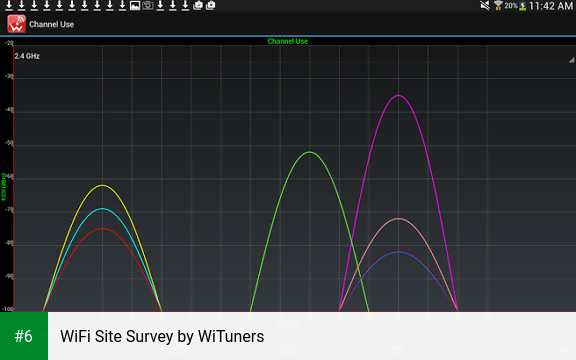Select the magenta signal curve peak
The height and width of the screenshot is (360, 576).
[399, 96]
